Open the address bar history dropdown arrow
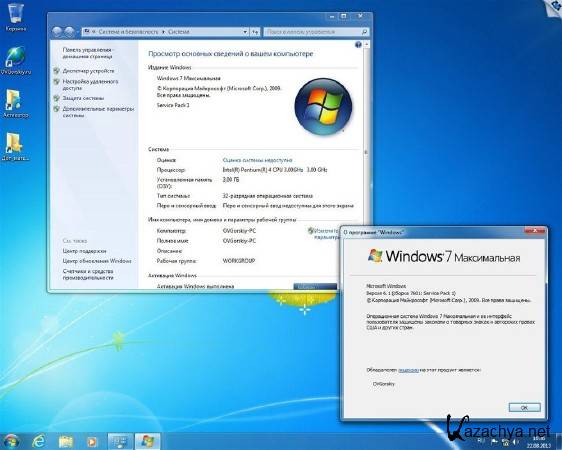562x450 pixels. pyautogui.click(x=245, y=32)
